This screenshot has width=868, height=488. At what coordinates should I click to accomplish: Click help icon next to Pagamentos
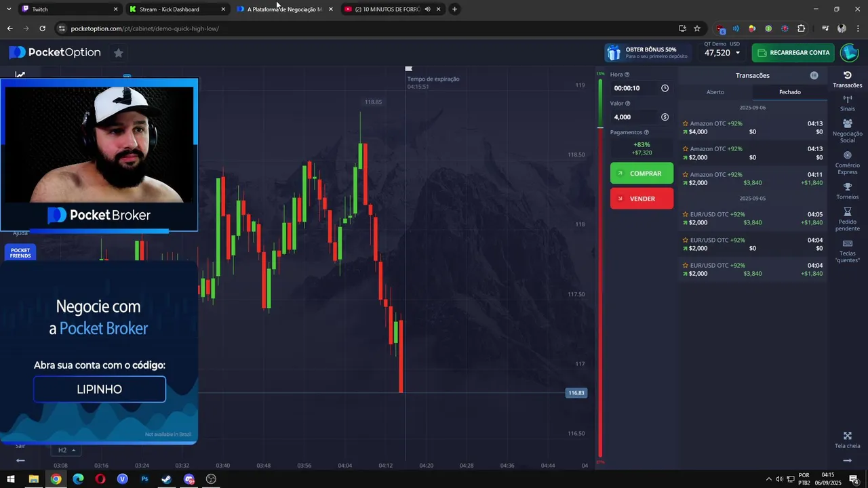pyautogui.click(x=646, y=133)
